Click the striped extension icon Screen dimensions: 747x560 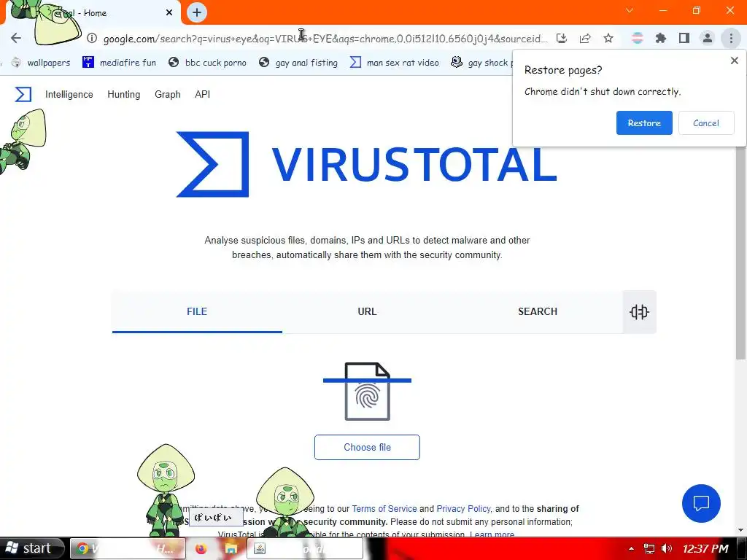click(x=637, y=38)
